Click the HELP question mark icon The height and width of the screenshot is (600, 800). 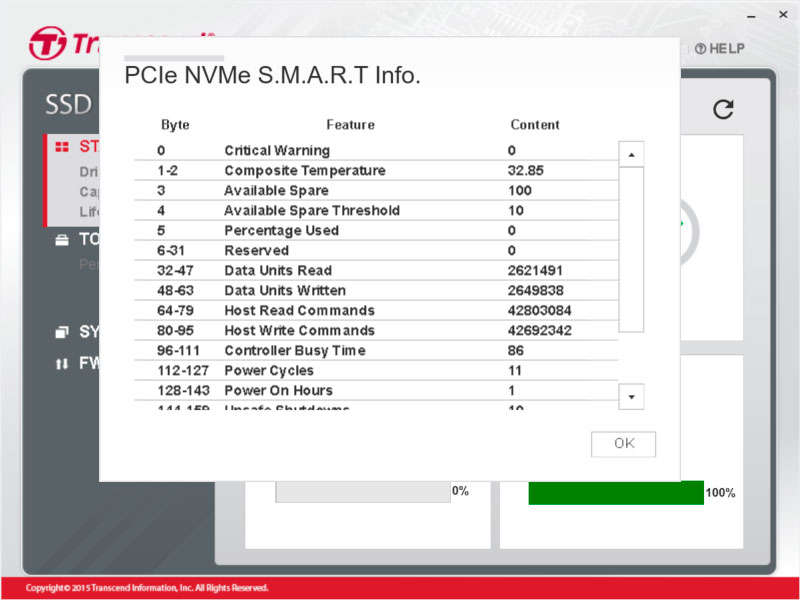[701, 49]
